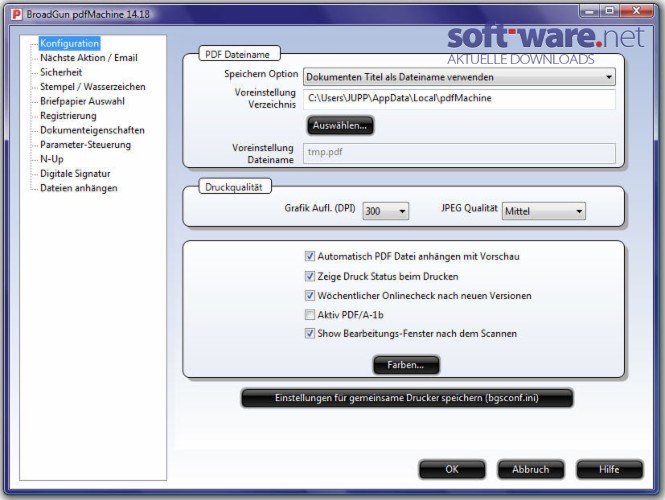Open the Registrierung page
The image size is (665, 500).
pos(68,115)
